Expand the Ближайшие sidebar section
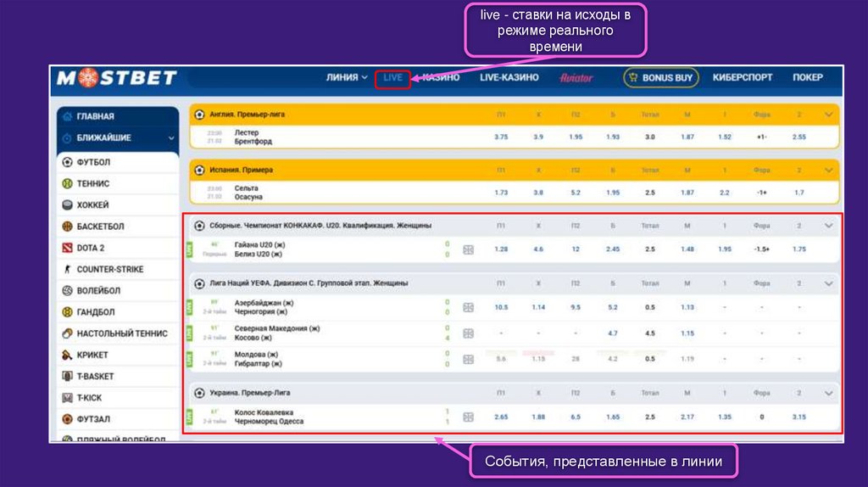Image resolution: width=868 pixels, height=487 pixels. (x=171, y=138)
